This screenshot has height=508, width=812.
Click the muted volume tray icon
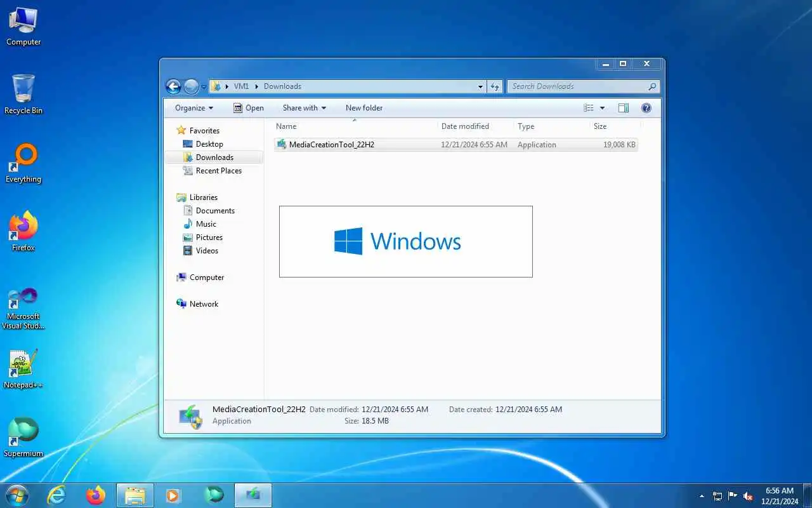(748, 496)
